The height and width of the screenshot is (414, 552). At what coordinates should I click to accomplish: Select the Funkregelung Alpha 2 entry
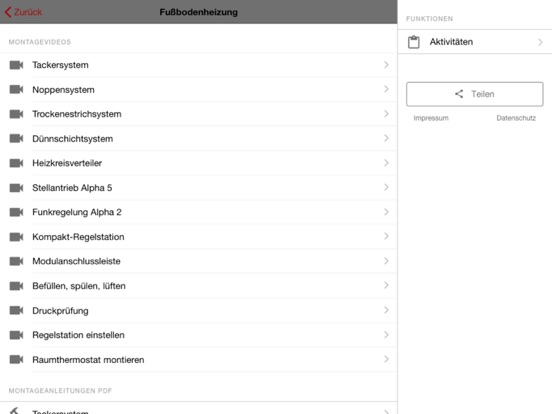tap(199, 212)
